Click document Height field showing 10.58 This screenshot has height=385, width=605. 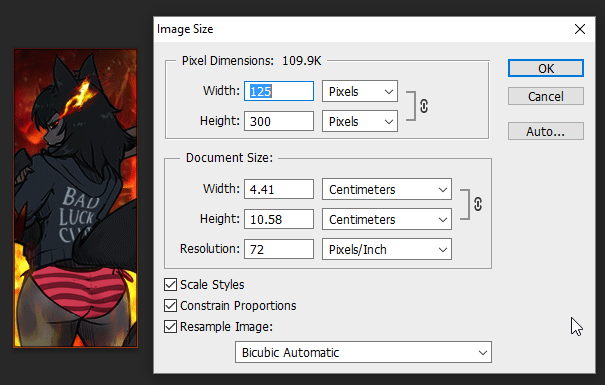pos(279,220)
